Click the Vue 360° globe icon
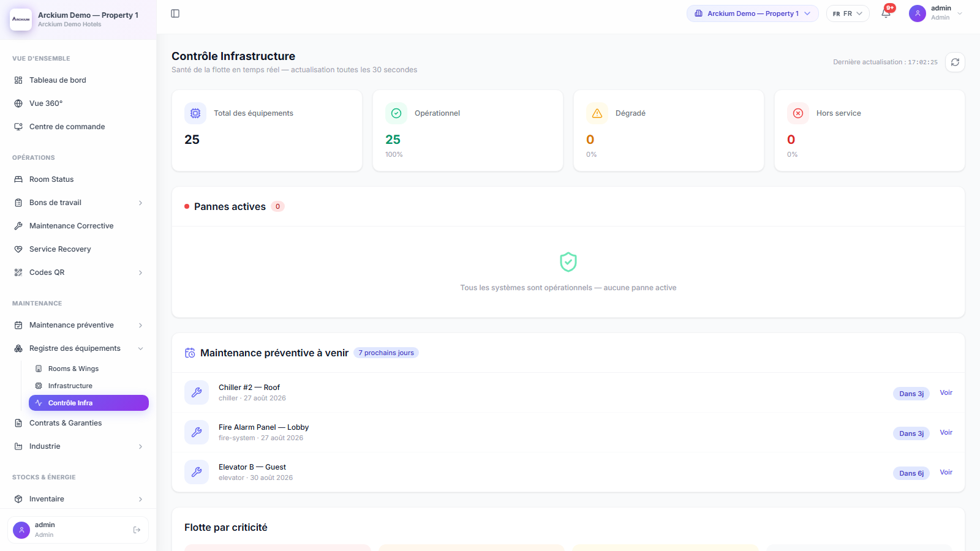The height and width of the screenshot is (551, 980). coord(18,103)
